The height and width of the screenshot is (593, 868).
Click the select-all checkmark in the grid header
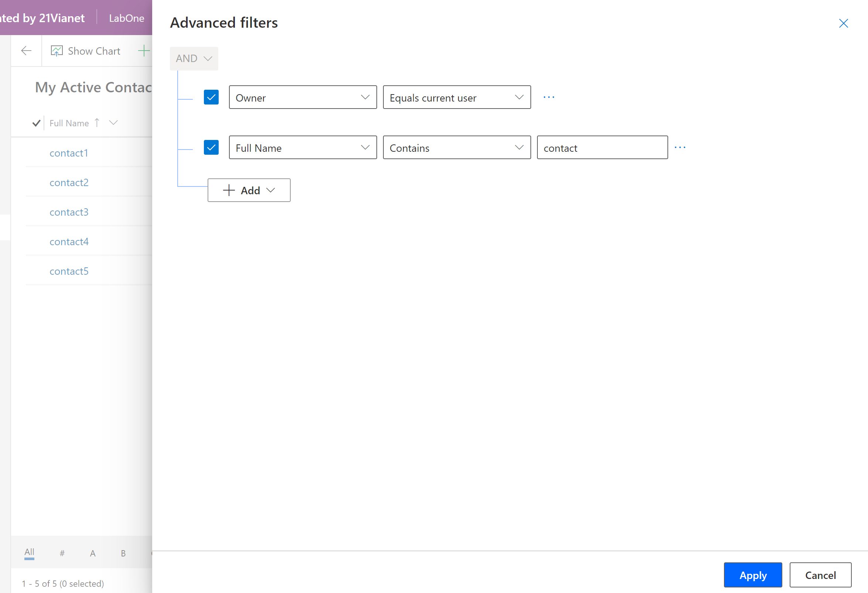[36, 123]
